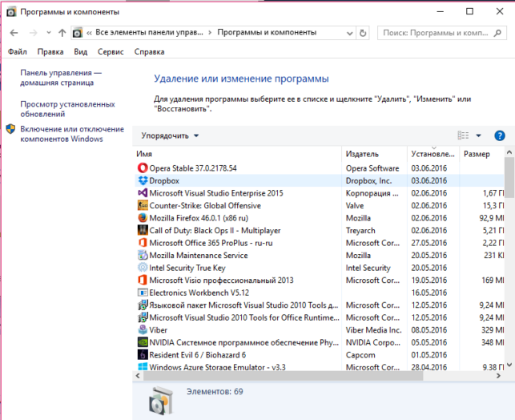Go back with the left arrow
The image size is (515, 420).
14,33
